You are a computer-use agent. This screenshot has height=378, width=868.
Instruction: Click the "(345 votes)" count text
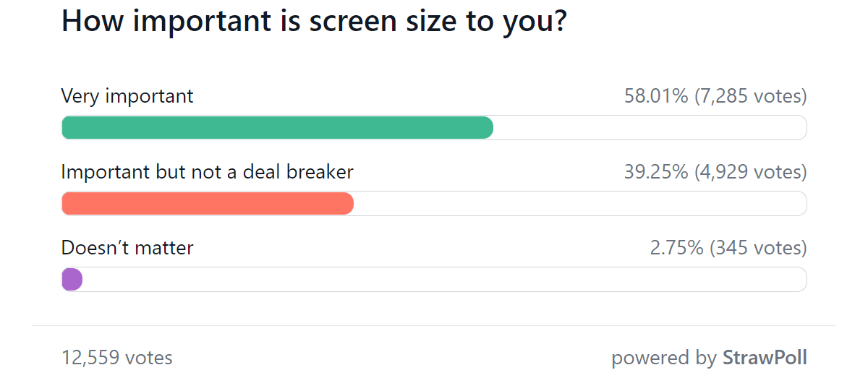[758, 248]
